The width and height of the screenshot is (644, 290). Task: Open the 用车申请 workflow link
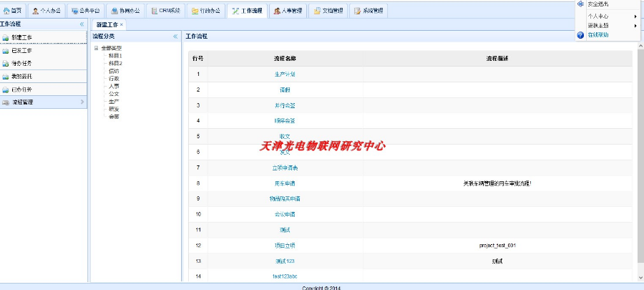285,183
